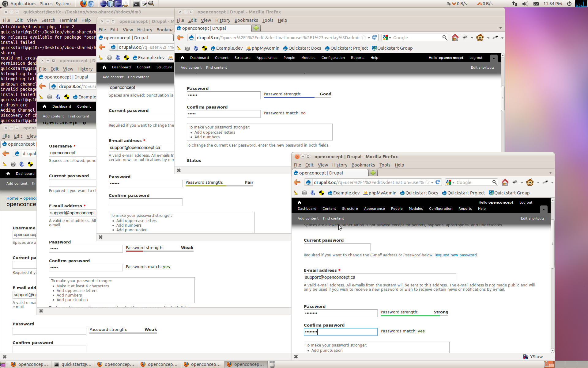Screen dimensions: 588x368
Task: Click Greasemonkey monkey icon in Strong-password Firefox window
Action: (x=530, y=182)
